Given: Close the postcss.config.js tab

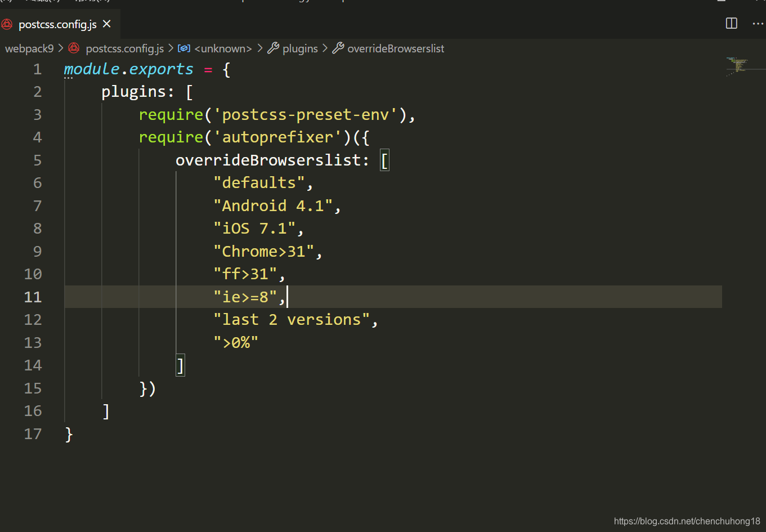Looking at the screenshot, I should point(106,24).
